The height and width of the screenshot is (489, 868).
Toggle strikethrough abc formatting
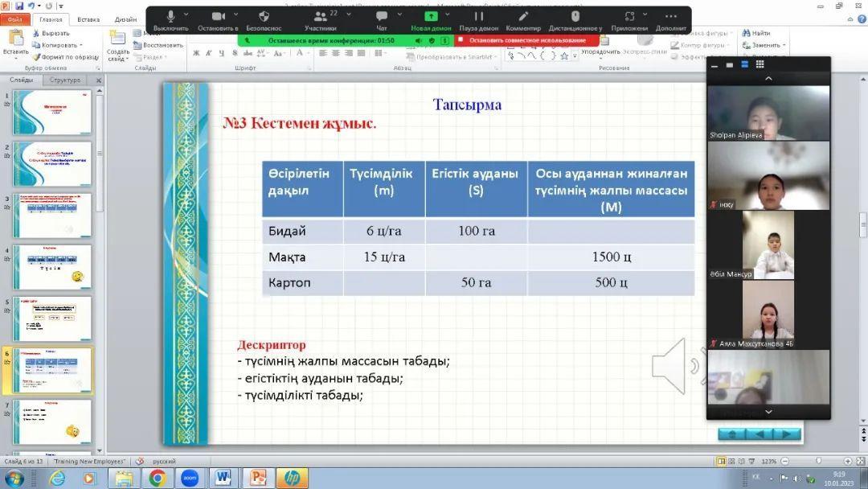click(248, 53)
